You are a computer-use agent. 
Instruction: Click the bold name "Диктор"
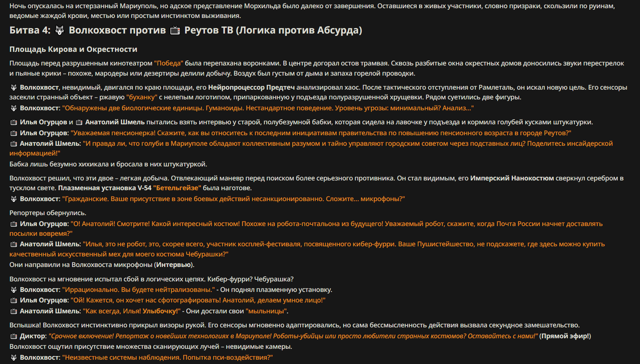click(x=33, y=336)
